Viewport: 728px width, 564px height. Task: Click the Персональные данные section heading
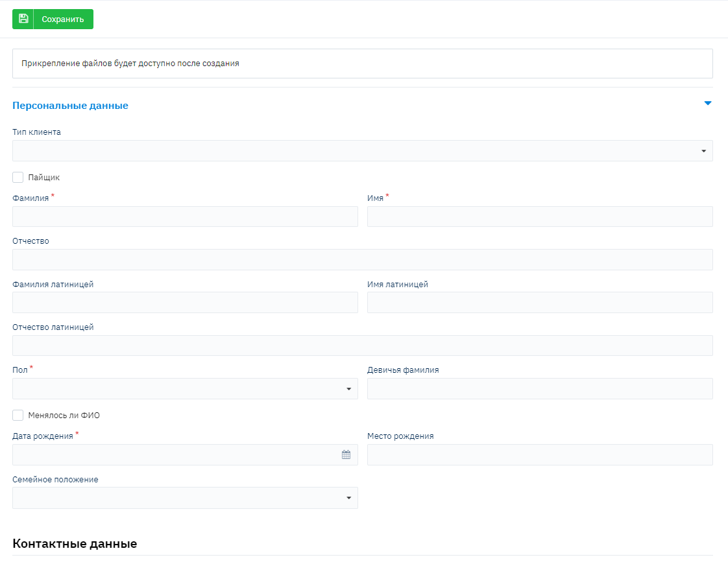pyautogui.click(x=70, y=106)
